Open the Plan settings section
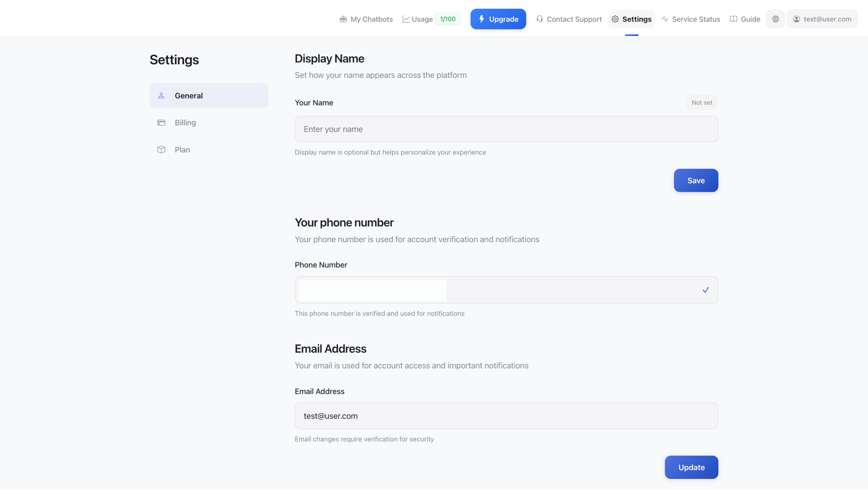Viewport: 868px width, 491px height. point(182,150)
